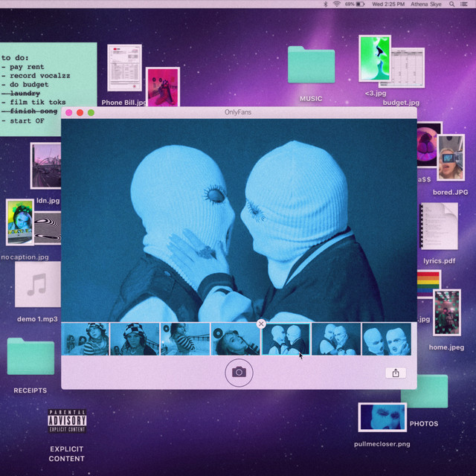Click the OnlyFans window title

point(238,112)
